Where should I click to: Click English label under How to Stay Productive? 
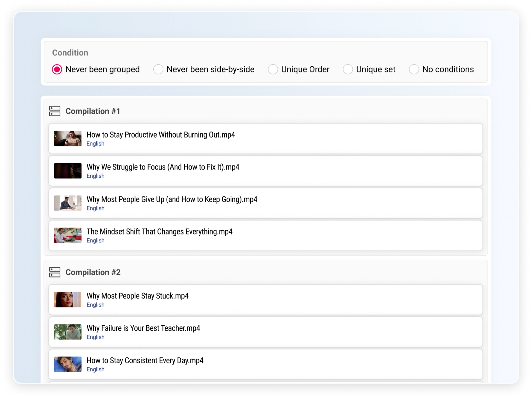pyautogui.click(x=96, y=144)
